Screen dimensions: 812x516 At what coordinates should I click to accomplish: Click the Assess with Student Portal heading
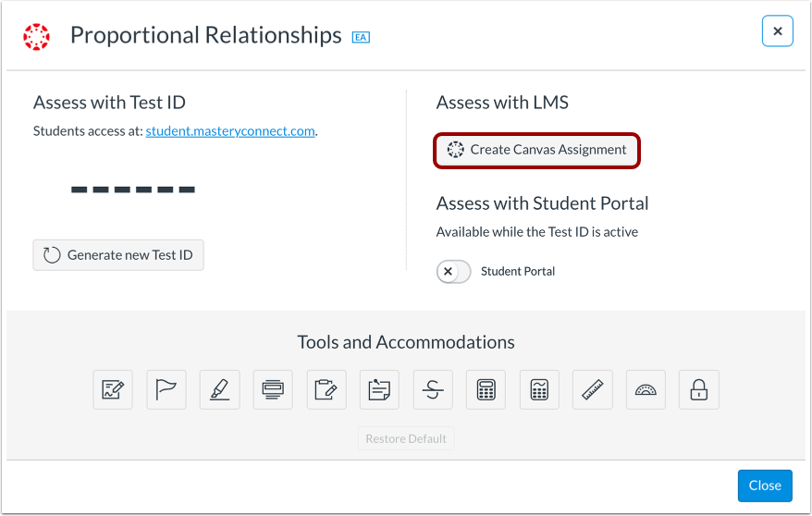(x=542, y=203)
